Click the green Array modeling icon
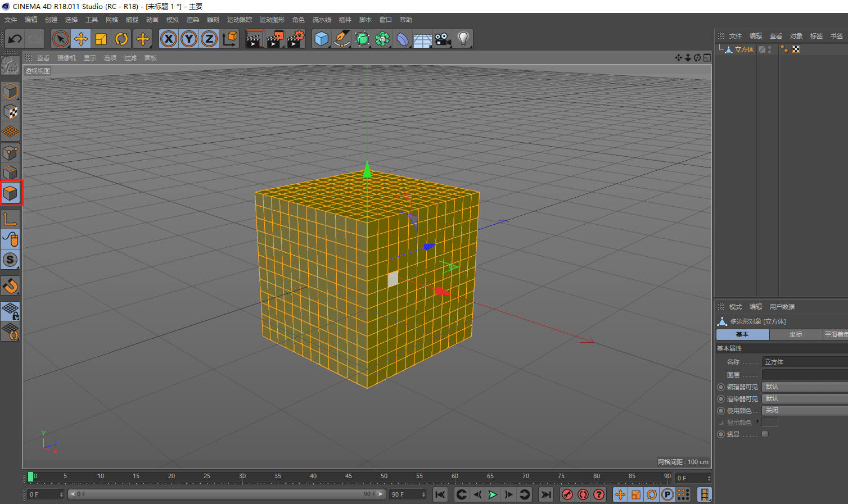The width and height of the screenshot is (848, 504). (x=382, y=39)
